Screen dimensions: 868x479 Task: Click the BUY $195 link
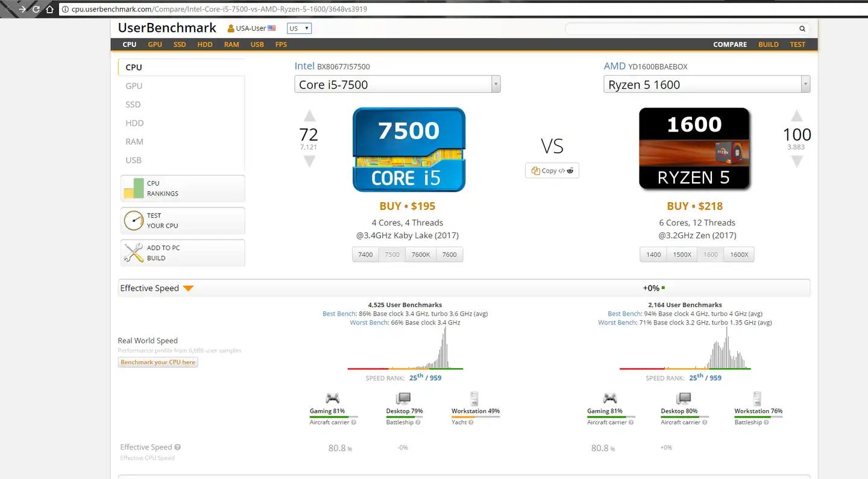pyautogui.click(x=407, y=206)
